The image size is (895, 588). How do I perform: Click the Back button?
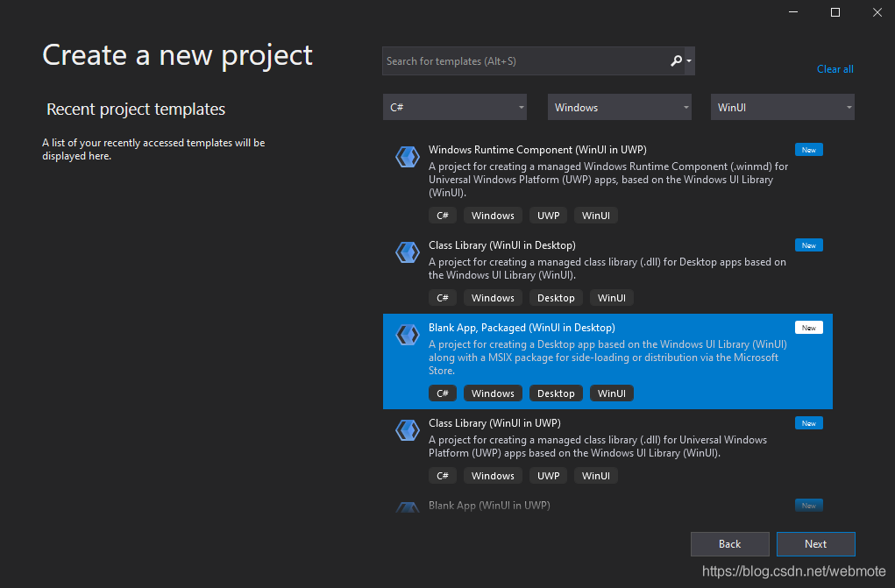[729, 544]
